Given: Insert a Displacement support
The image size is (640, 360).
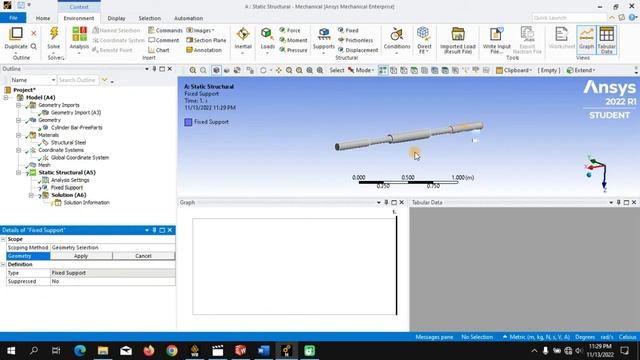Looking at the screenshot, I should pyautogui.click(x=358, y=50).
